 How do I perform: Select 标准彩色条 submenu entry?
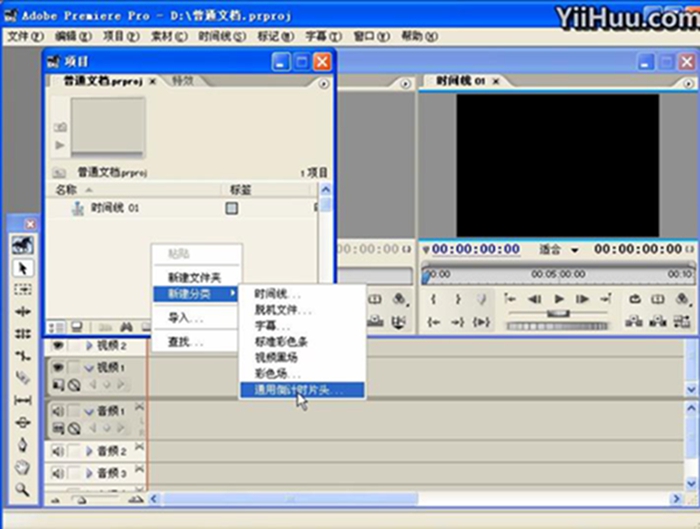(x=302, y=342)
